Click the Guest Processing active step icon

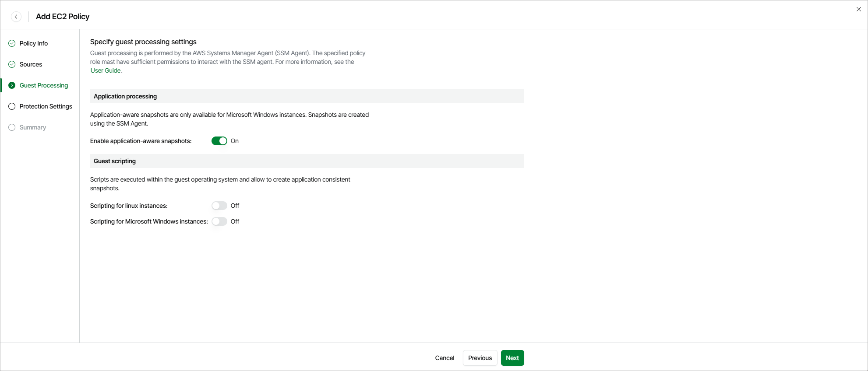(12, 85)
